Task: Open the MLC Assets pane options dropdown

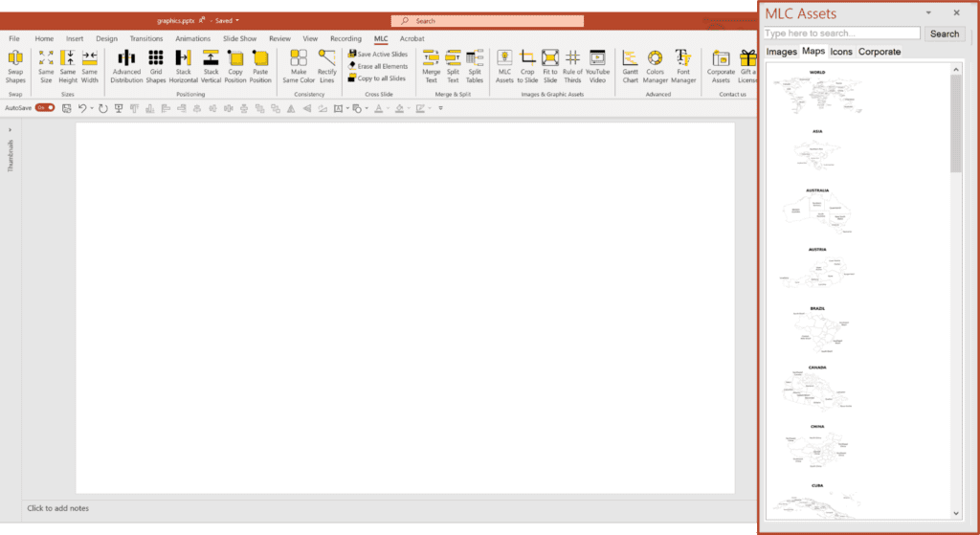Action: coord(928,12)
